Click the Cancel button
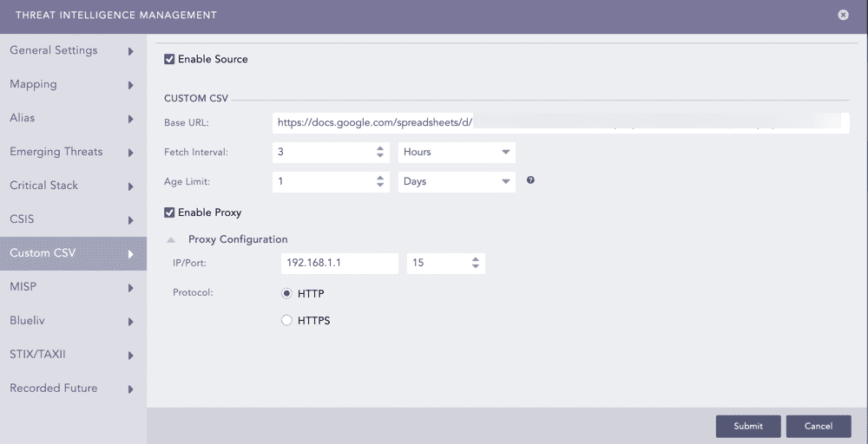Image resolution: width=868 pixels, height=444 pixels. click(818, 426)
